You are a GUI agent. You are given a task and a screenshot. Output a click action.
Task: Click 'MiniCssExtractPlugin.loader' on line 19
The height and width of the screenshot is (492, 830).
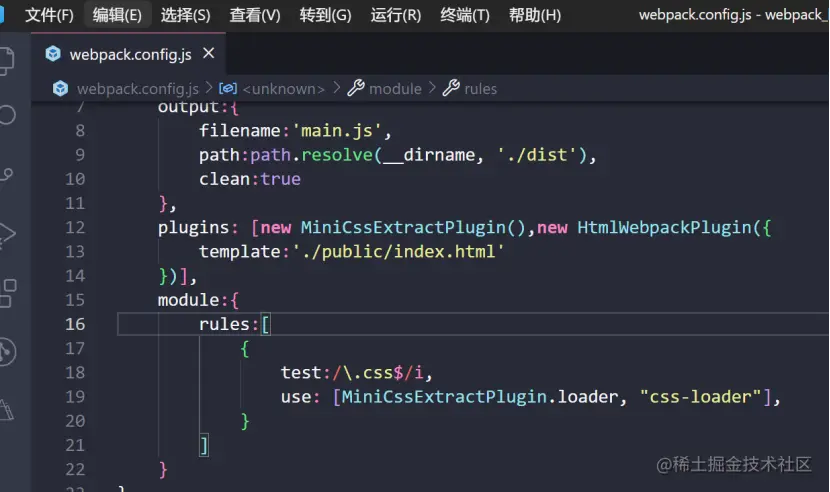pos(480,397)
